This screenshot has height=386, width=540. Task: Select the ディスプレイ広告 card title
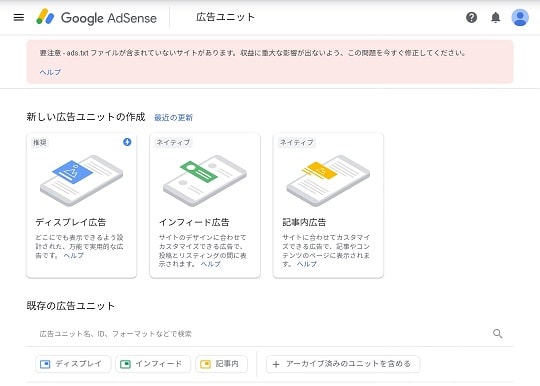click(x=71, y=222)
